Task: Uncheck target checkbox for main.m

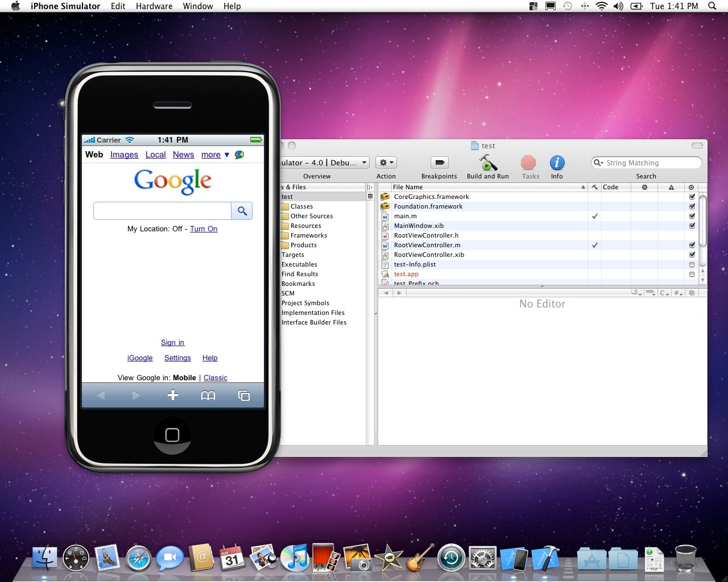Action: [x=692, y=216]
